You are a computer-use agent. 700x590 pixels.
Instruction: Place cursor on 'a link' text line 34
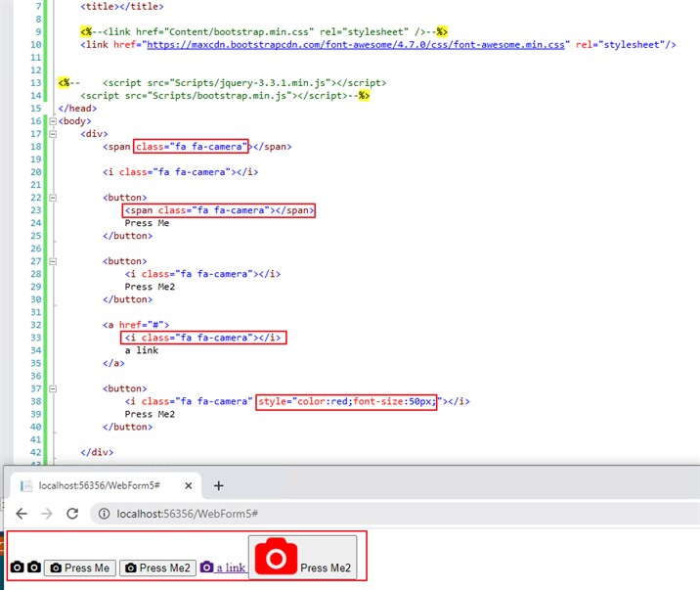tap(142, 350)
